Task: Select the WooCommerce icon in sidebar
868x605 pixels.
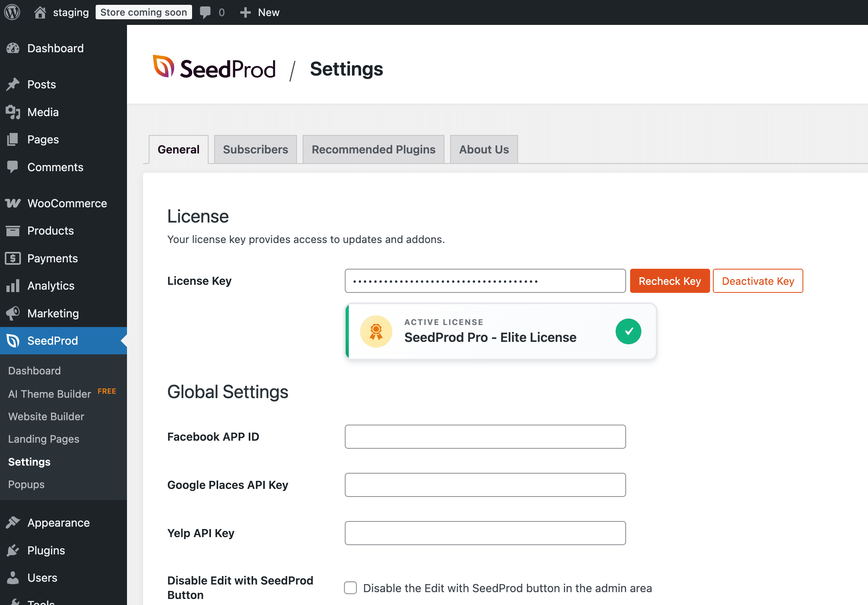Action: click(13, 203)
